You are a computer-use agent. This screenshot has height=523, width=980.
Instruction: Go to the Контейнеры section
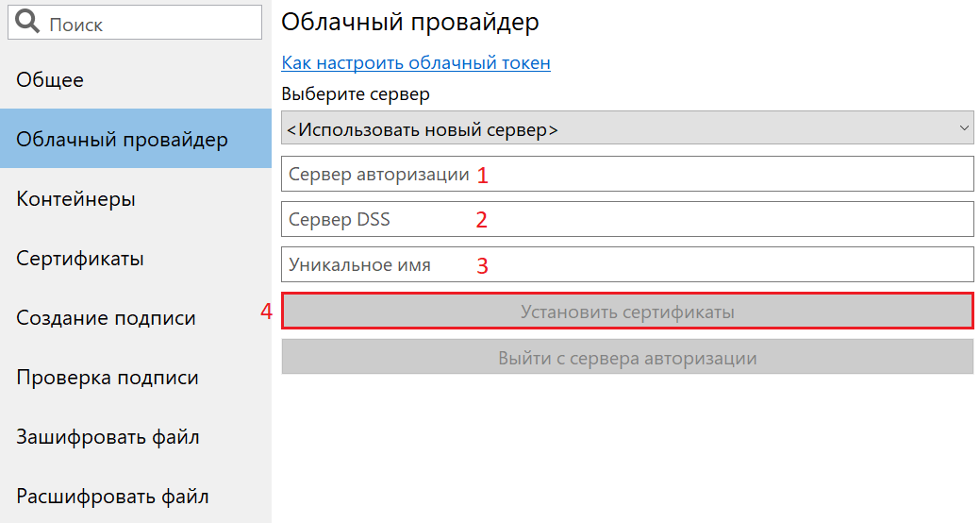136,198
